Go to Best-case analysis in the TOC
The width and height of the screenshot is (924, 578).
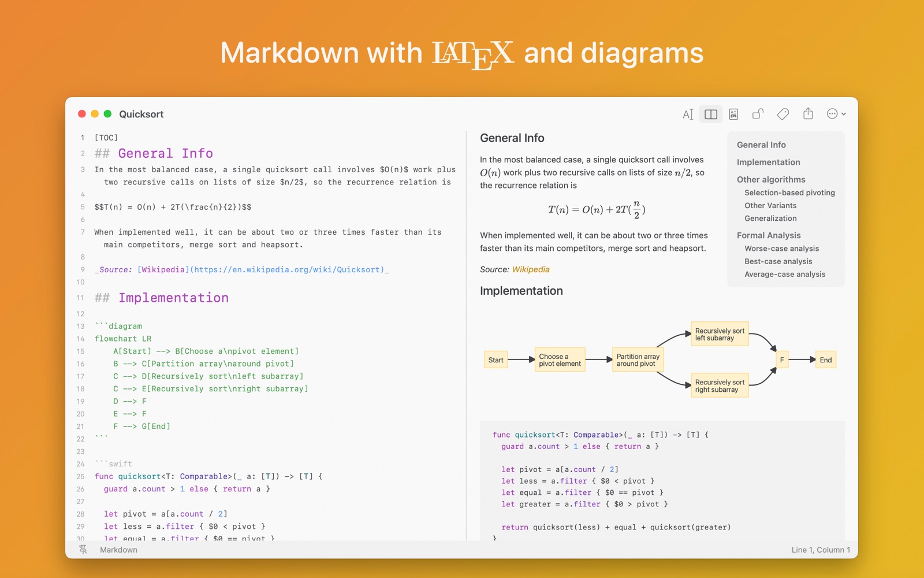(x=778, y=261)
